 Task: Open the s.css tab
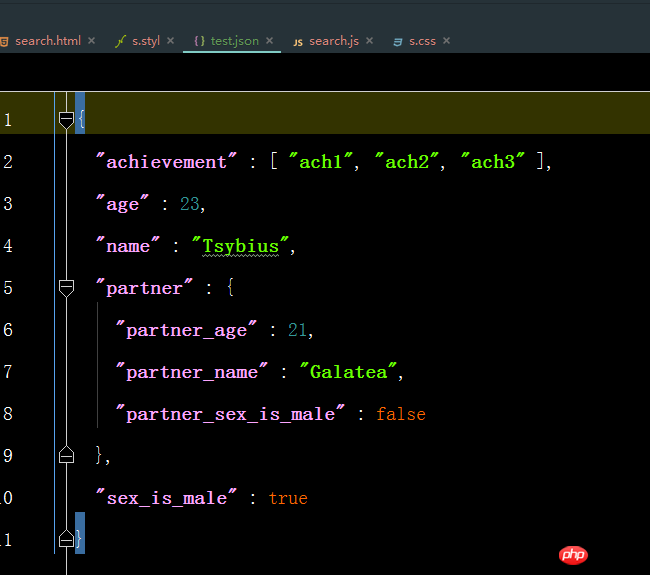422,41
